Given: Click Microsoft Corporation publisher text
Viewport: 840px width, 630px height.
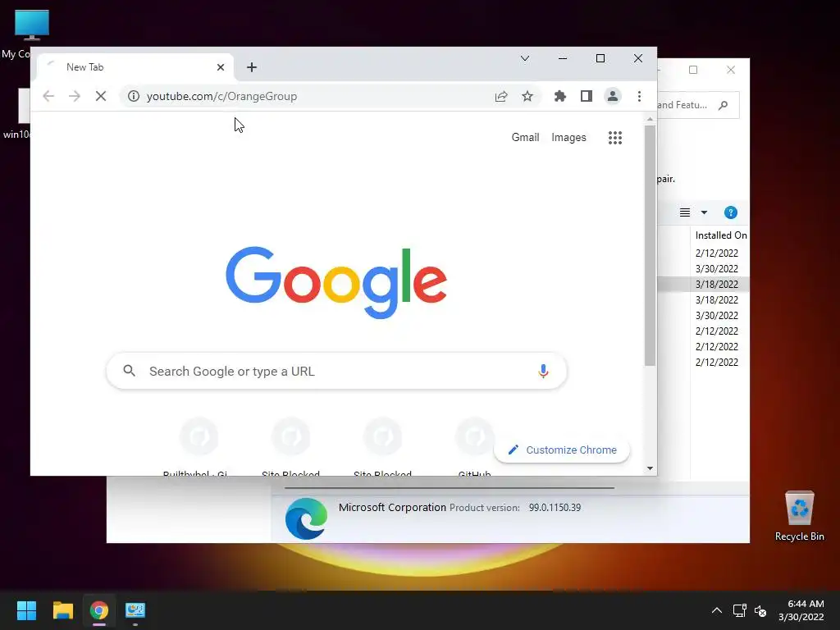Looking at the screenshot, I should point(392,507).
